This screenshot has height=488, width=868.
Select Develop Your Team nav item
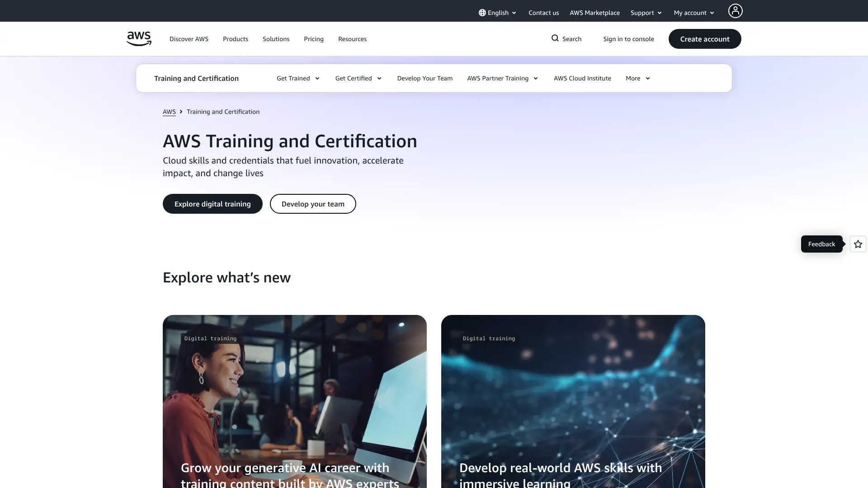[425, 78]
